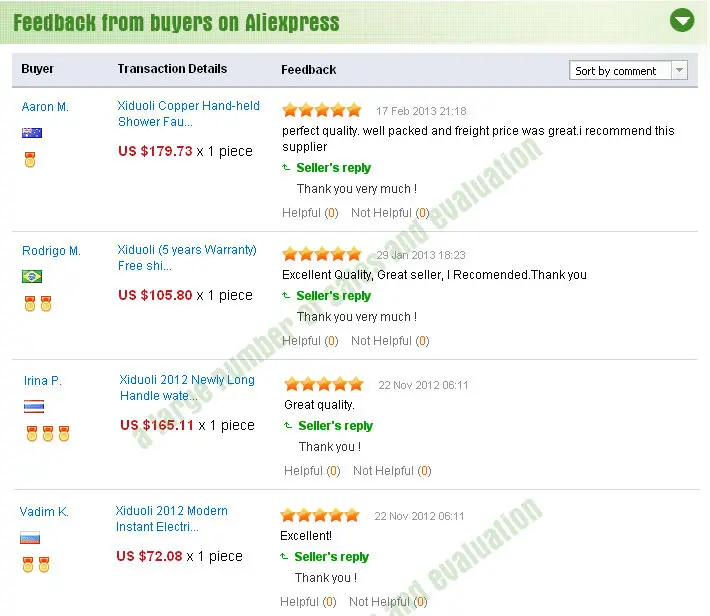Open buyer profile Aaron M.
Viewport: 710px width, 616px height.
(x=45, y=107)
